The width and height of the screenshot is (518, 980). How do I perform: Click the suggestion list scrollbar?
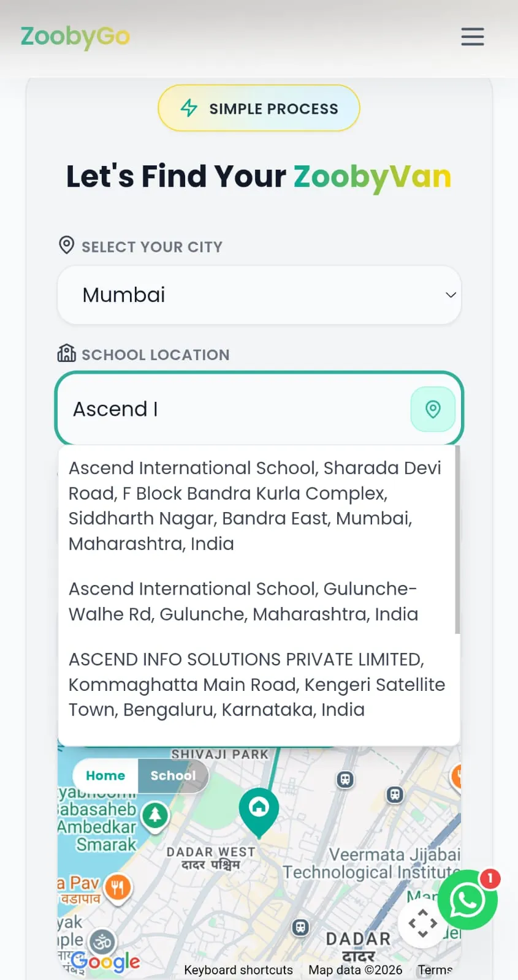tap(457, 540)
